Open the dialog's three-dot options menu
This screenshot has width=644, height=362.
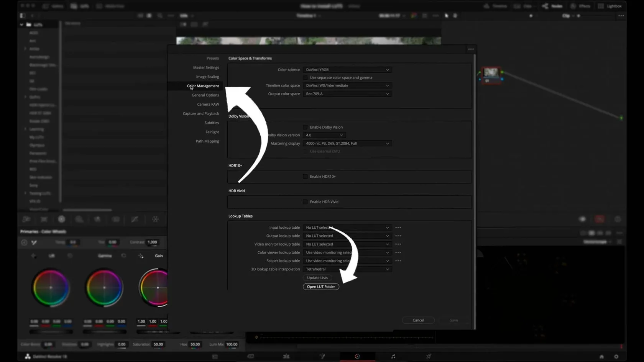(x=471, y=49)
